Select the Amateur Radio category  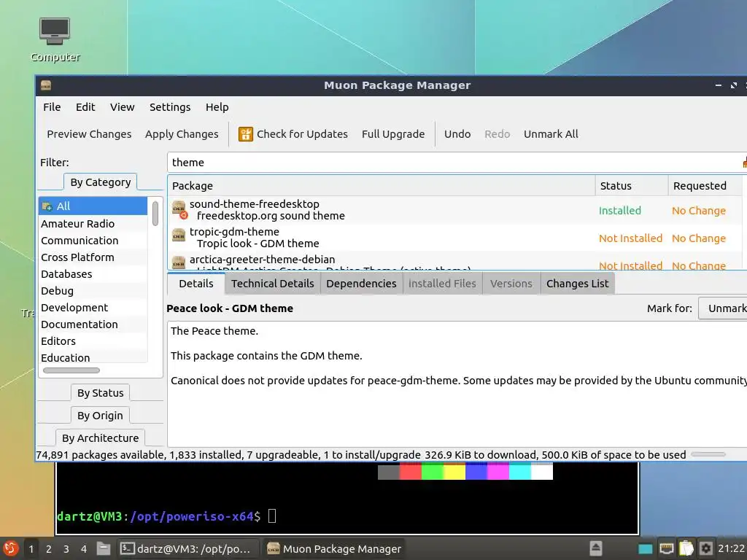[93, 224]
